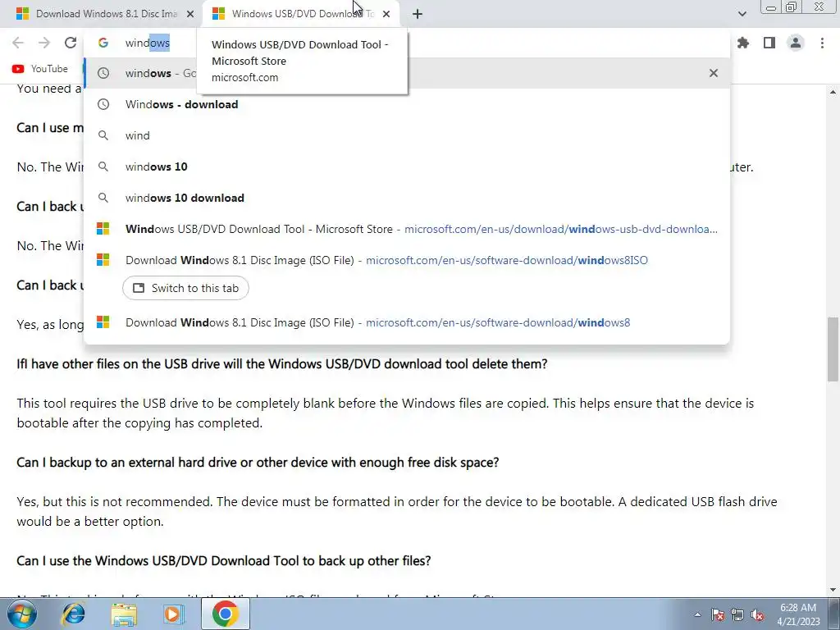
Task: Click the page's vertical scrollbar thumb
Action: tap(833, 349)
